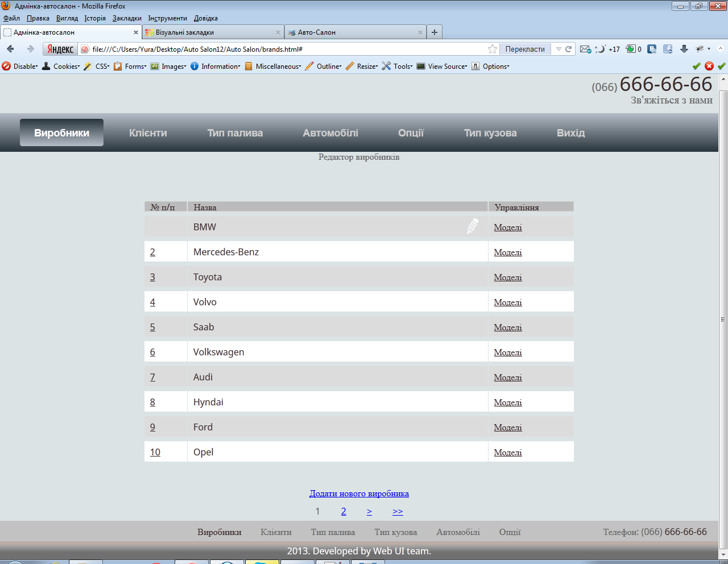
Task: Click the >> last page link
Action: coord(398,511)
